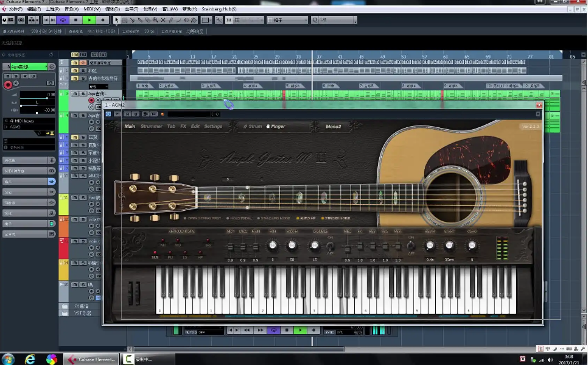Select Strum playing mode

pyautogui.click(x=253, y=127)
